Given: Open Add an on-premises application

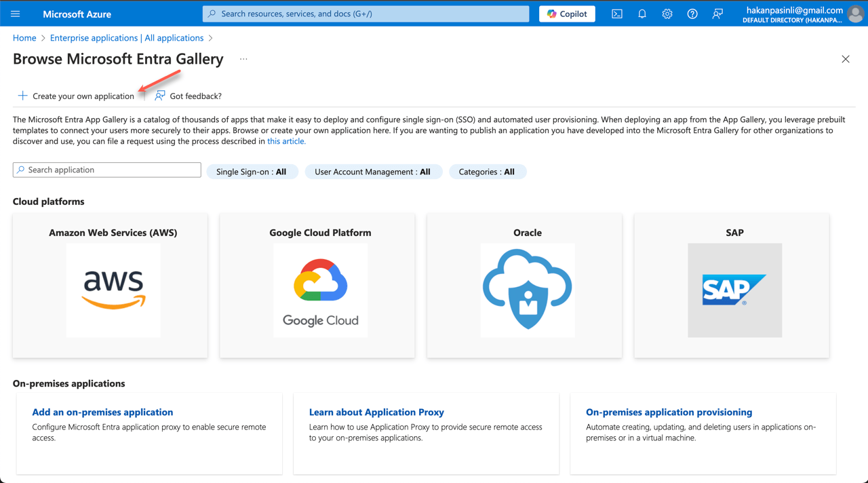Looking at the screenshot, I should click(x=102, y=412).
